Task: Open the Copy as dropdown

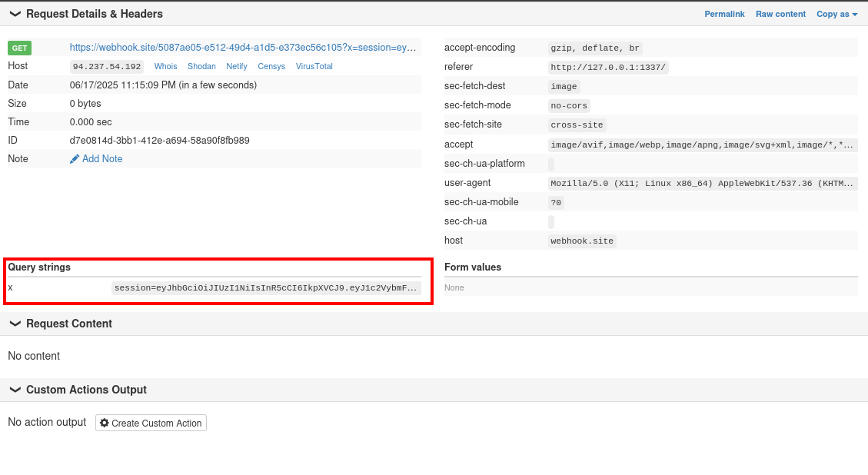Action: (836, 14)
